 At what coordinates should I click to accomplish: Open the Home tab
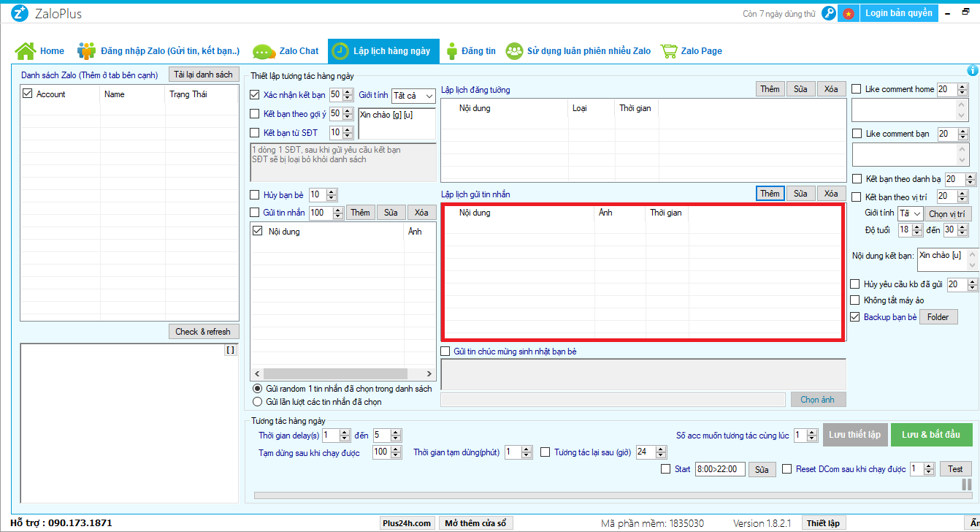point(39,51)
